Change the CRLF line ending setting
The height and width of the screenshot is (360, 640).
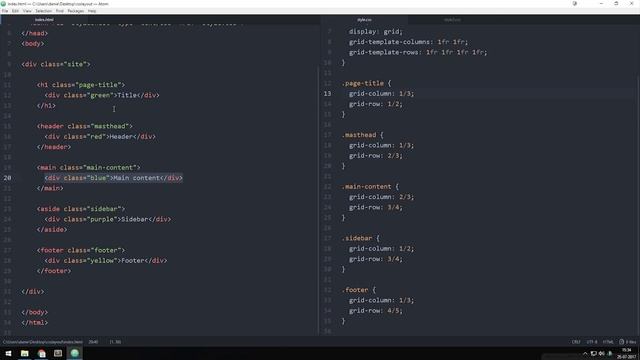click(576, 342)
